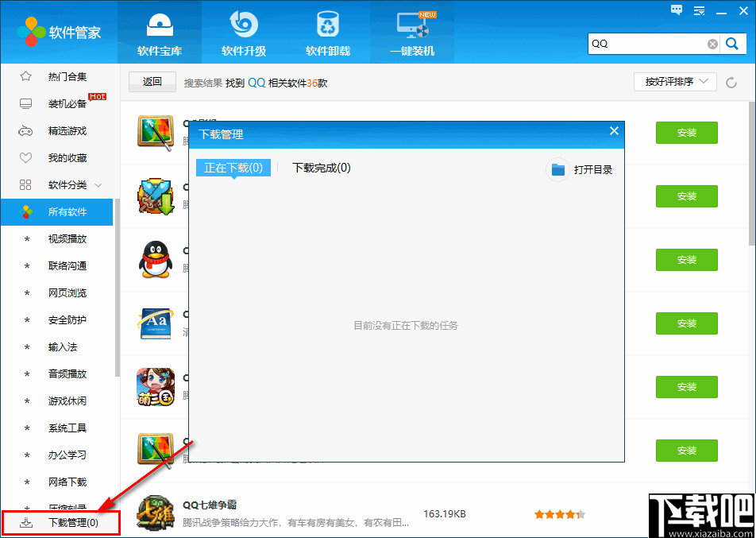The image size is (756, 538).
Task: Click the 返回 back button
Action: pos(152,81)
